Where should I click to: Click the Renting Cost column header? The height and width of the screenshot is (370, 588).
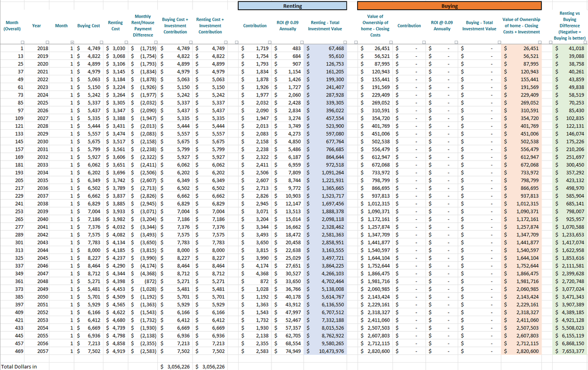(x=116, y=26)
